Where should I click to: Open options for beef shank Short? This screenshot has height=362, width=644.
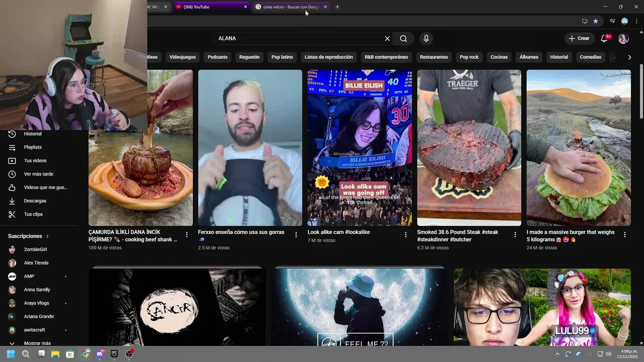tap(187, 235)
